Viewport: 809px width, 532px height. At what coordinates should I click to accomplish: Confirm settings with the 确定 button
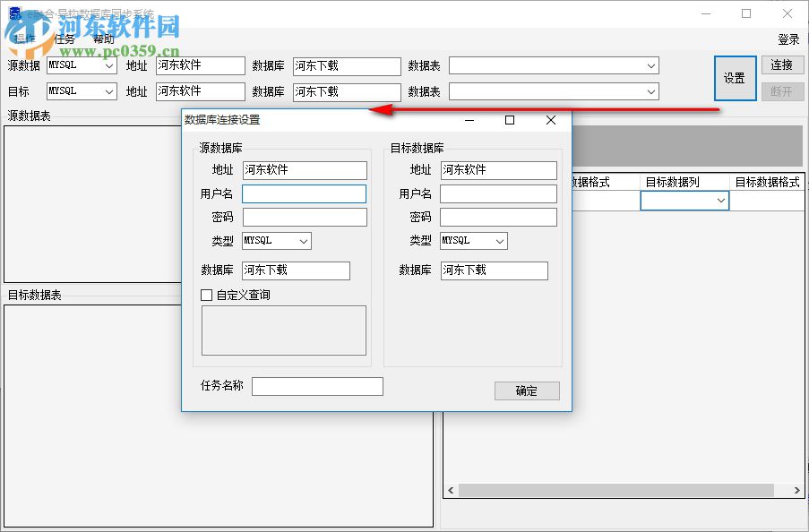(527, 390)
